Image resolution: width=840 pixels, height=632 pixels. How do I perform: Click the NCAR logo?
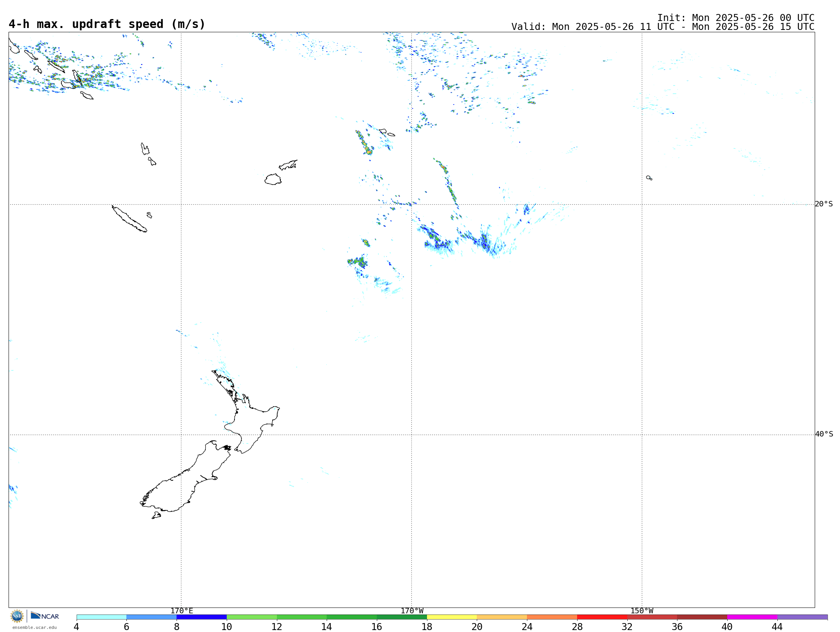click(x=45, y=616)
